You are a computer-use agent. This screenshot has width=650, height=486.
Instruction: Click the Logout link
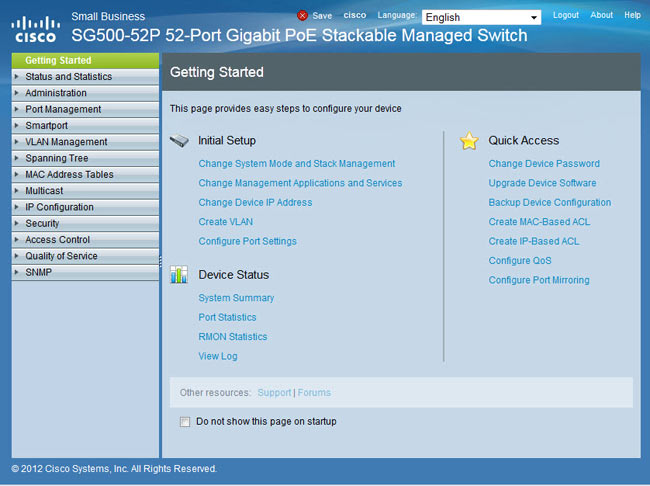click(x=565, y=15)
